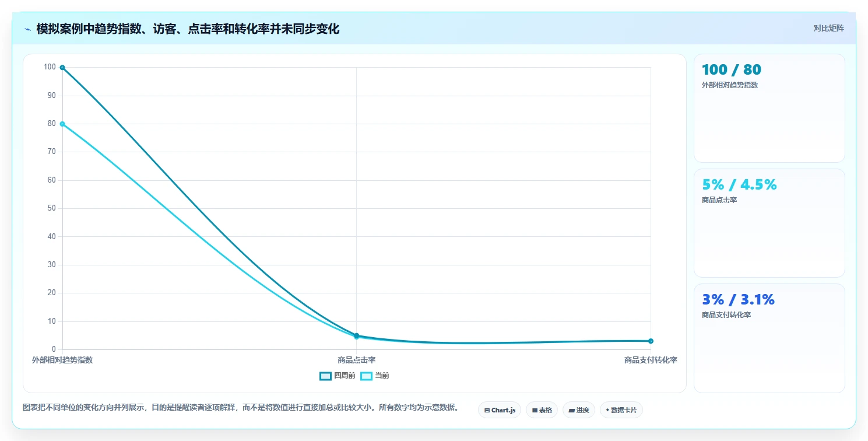The image size is (868, 441).
Task: Open the 3% / 3.1% conversion card
Action: point(769,338)
